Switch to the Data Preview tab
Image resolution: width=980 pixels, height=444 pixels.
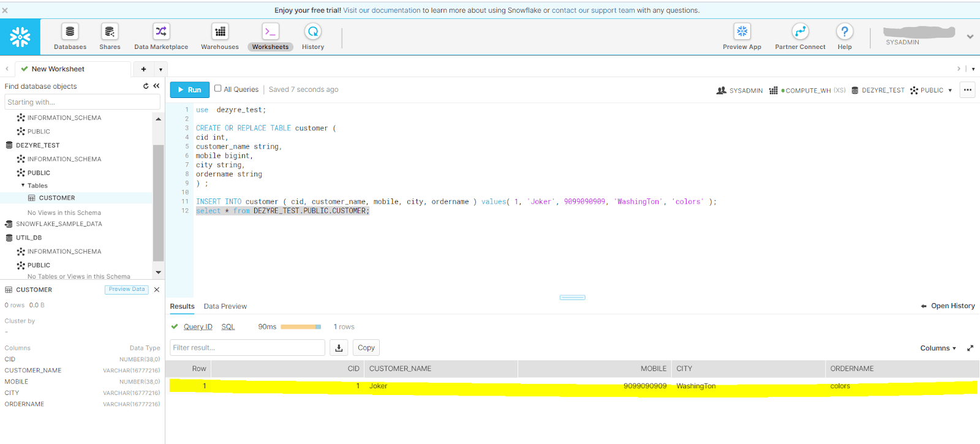[x=225, y=306]
